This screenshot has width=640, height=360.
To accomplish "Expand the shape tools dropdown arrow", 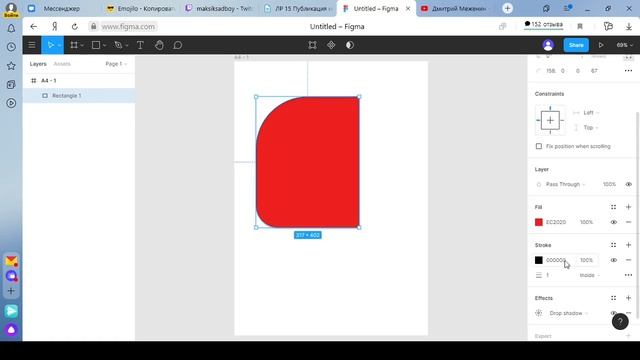I will coord(104,45).
